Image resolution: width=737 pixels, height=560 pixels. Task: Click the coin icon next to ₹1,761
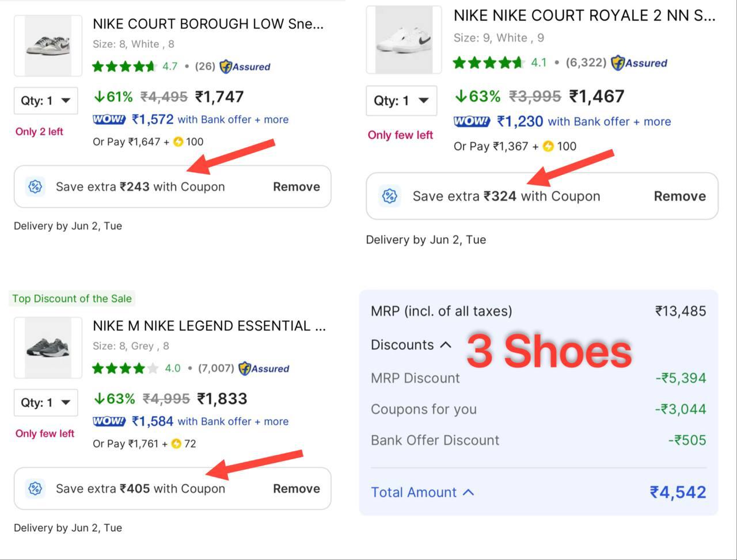point(176,444)
